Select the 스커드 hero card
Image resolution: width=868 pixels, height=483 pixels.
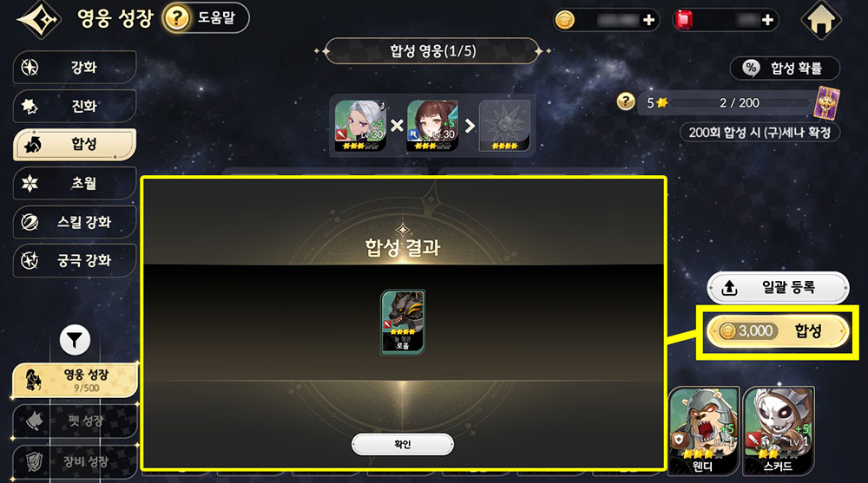tap(779, 430)
